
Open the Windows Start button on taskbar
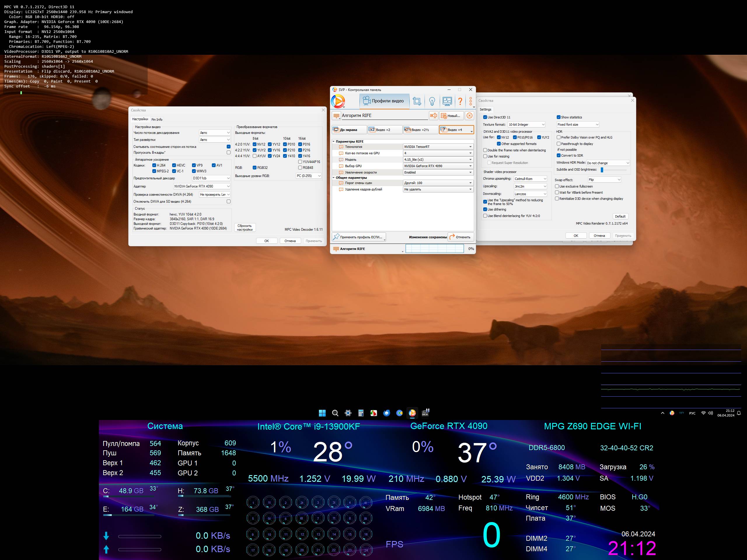coord(322,413)
